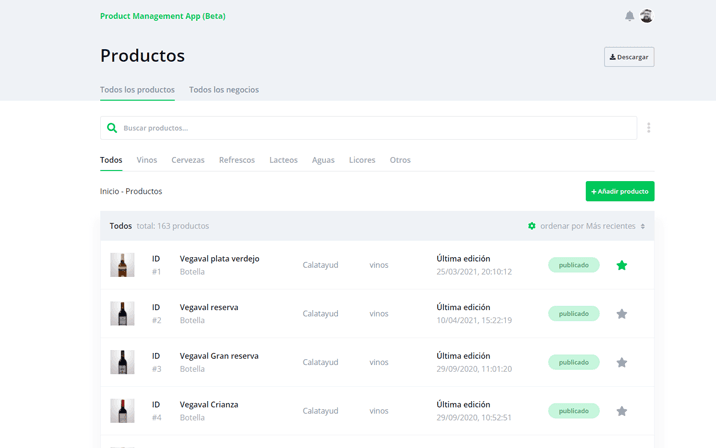This screenshot has height=448, width=716.
Task: Select the Licores category tab
Action: (x=362, y=160)
